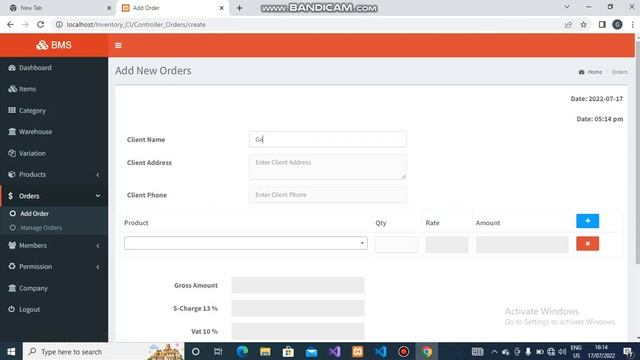Show hidden system tray icons

click(494, 351)
